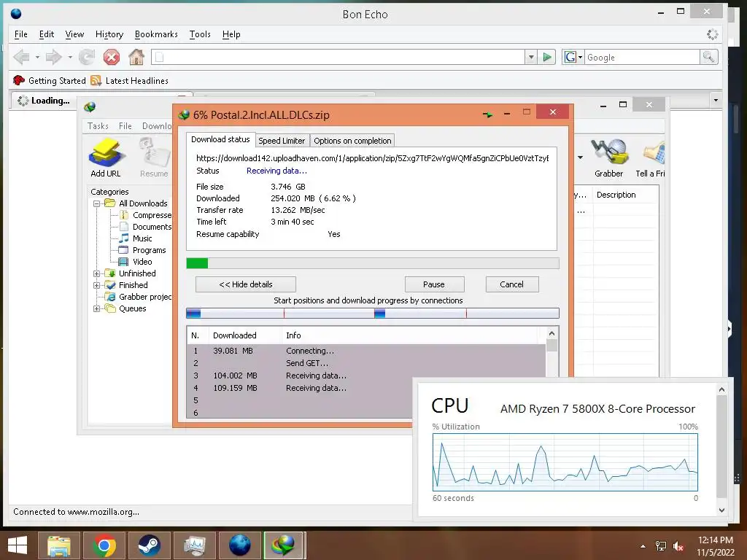Open Latest Headlines feed bookmark
747x560 pixels.
(x=129, y=80)
